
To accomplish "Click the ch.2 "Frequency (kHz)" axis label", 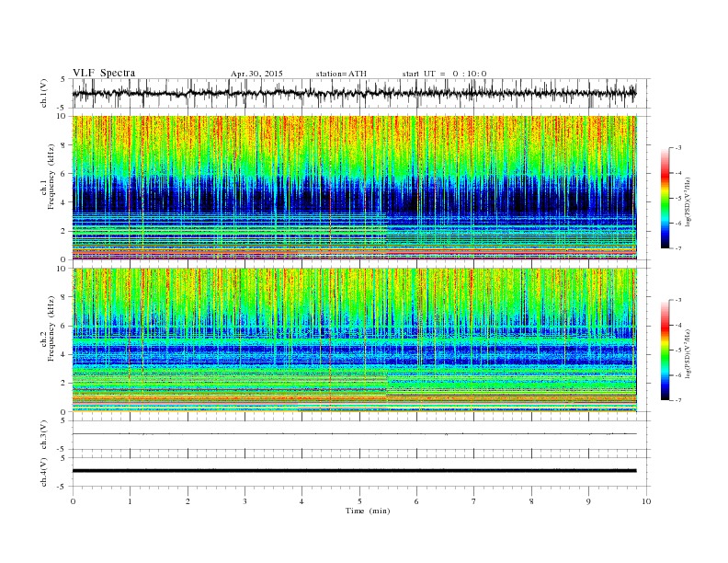I will [x=51, y=329].
